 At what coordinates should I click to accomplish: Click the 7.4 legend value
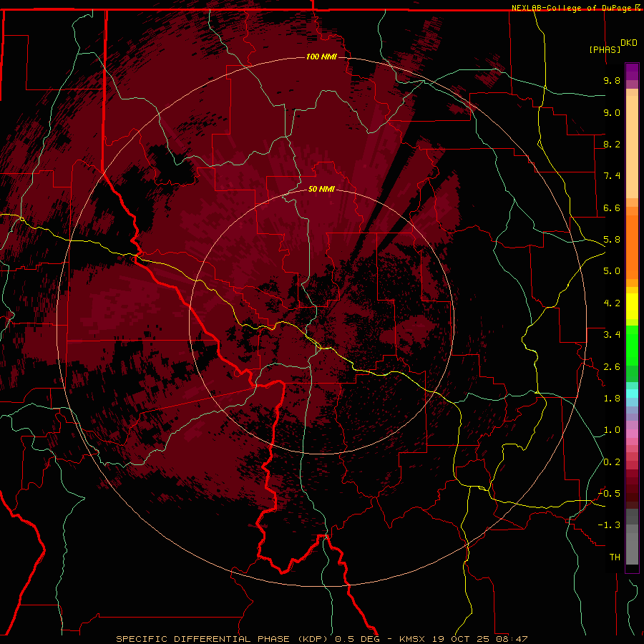[x=612, y=176]
